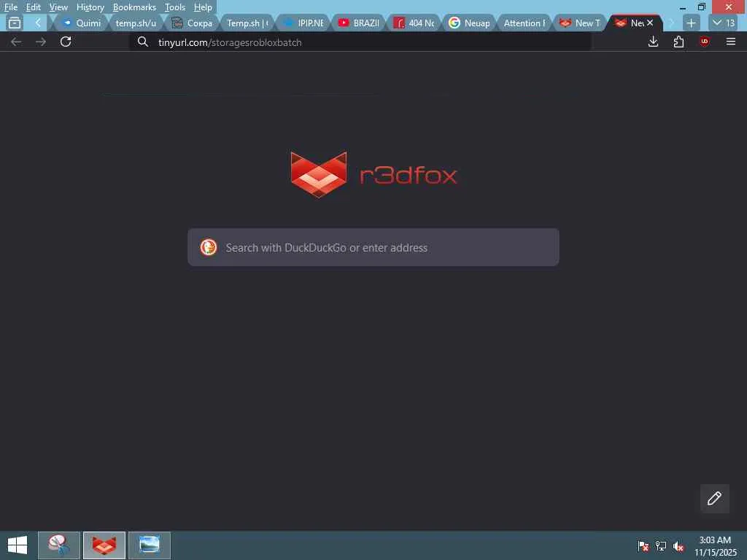Switch to the IPIP.NE tab

[x=303, y=23]
